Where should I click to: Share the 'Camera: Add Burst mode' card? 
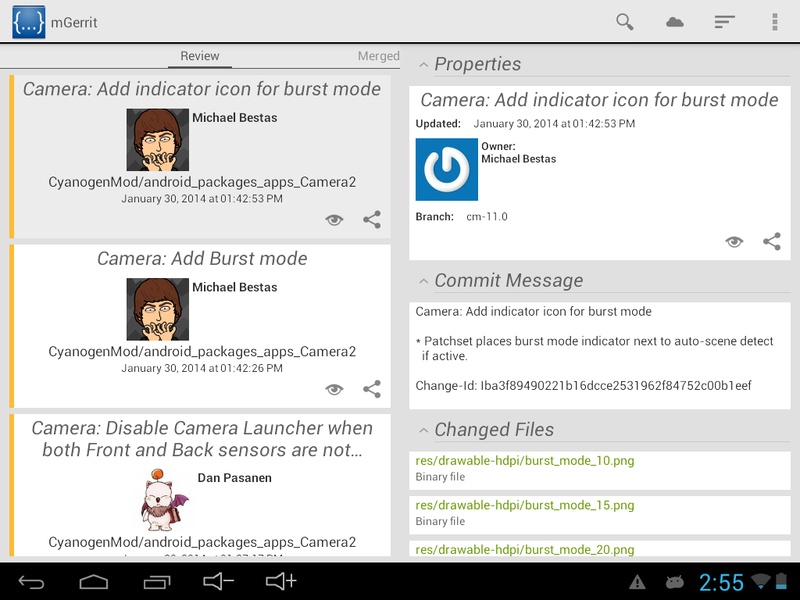point(372,389)
